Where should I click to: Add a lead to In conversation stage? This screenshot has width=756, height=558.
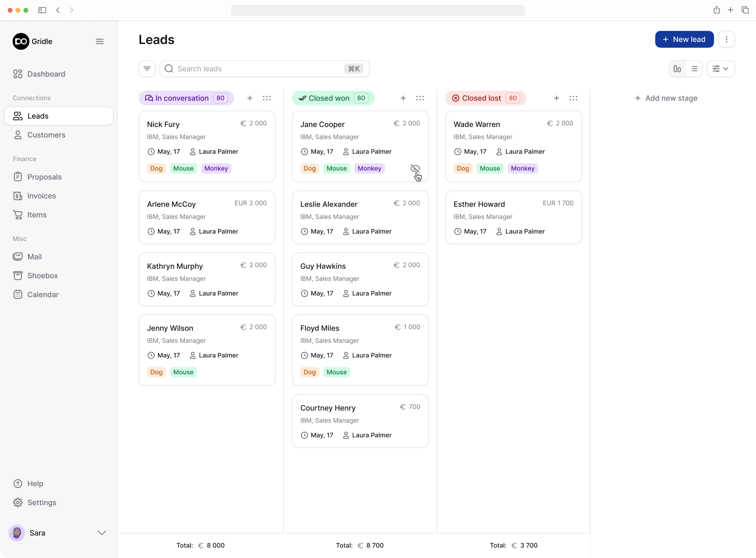coord(250,98)
